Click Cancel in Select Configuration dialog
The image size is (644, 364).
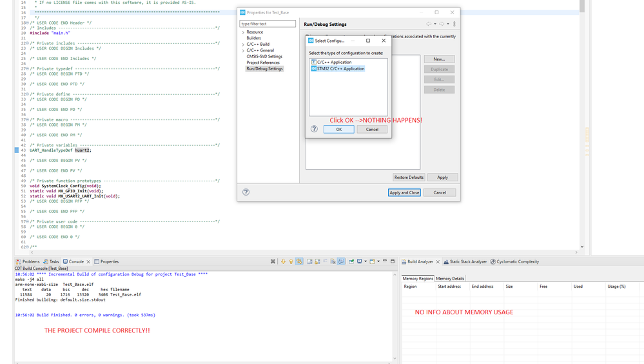[x=372, y=129]
